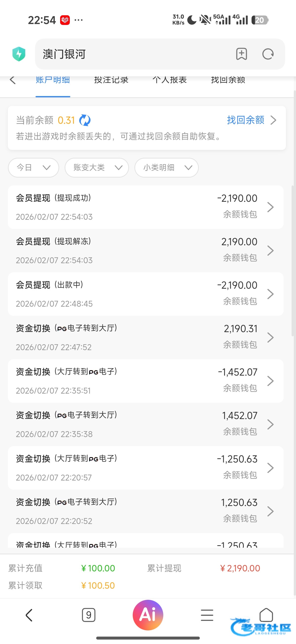The height and width of the screenshot is (644, 296).
Task: Reload page using refresh icon
Action: coord(268,54)
